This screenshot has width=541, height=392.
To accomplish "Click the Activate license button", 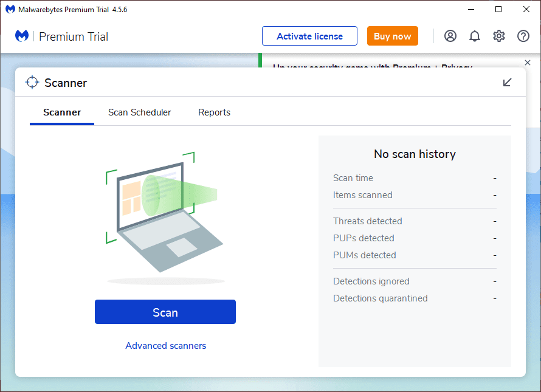I will tap(309, 36).
